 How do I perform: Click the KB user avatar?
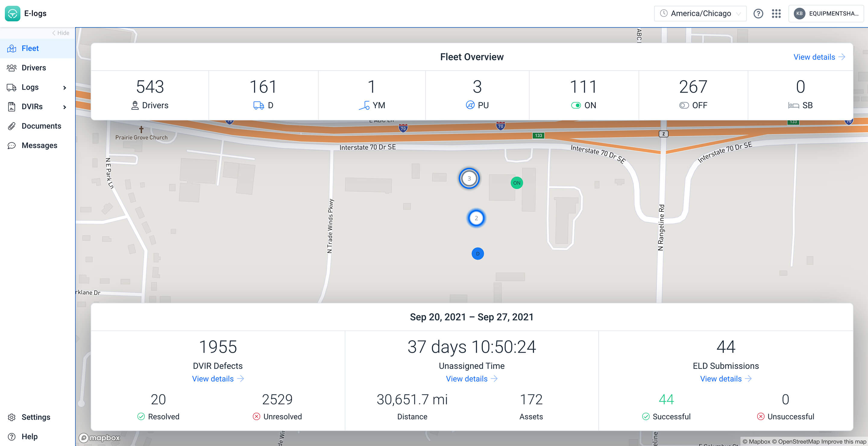[x=799, y=14]
